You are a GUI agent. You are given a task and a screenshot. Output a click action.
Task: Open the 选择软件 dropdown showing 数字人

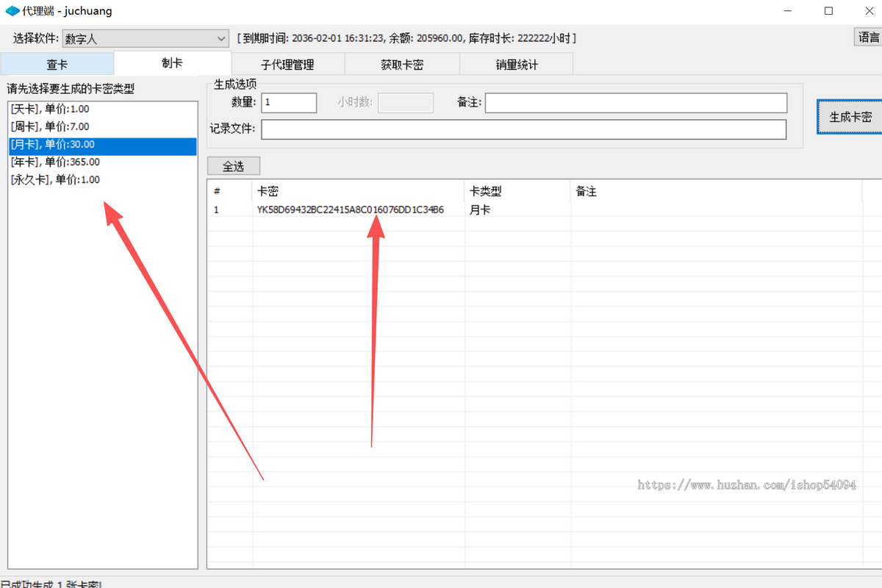coord(146,39)
